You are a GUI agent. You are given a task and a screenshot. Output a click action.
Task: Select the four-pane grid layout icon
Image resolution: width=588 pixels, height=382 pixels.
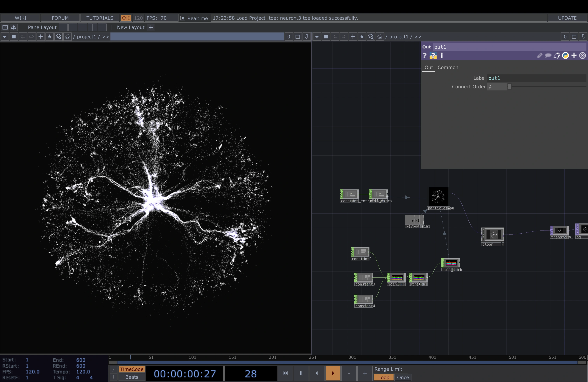pyautogui.click(x=102, y=27)
